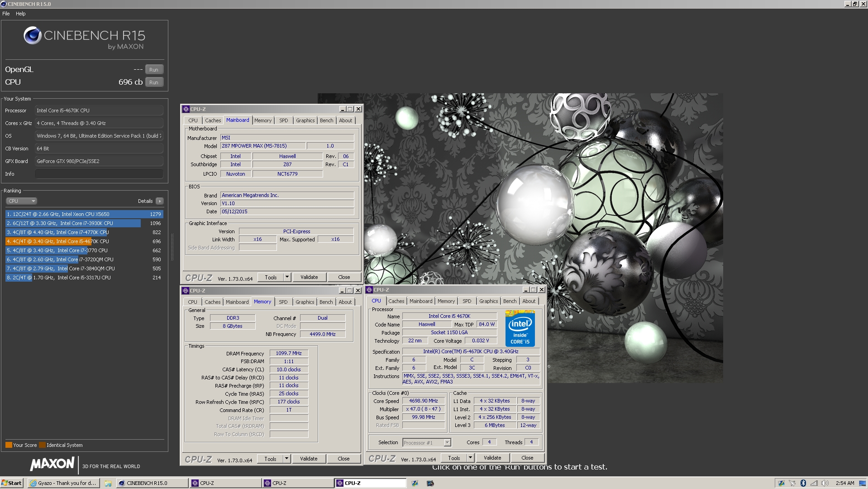
Task: Click the system clock showing 2:54 AM
Action: pyautogui.click(x=845, y=483)
